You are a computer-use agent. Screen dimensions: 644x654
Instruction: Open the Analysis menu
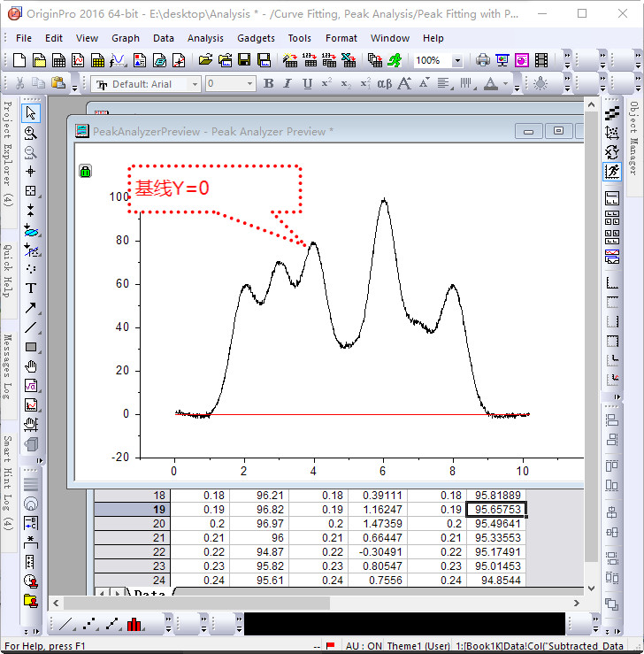(x=205, y=38)
